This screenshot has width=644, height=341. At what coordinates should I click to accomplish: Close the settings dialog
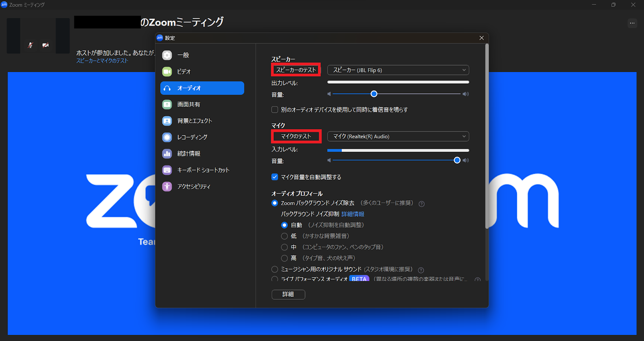pyautogui.click(x=481, y=38)
